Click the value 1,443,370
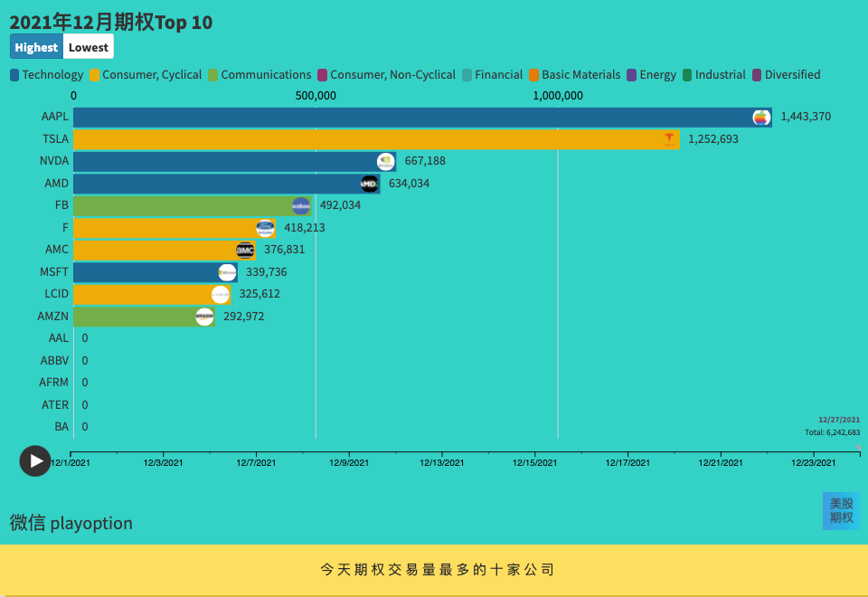This screenshot has width=868, height=597. (806, 117)
